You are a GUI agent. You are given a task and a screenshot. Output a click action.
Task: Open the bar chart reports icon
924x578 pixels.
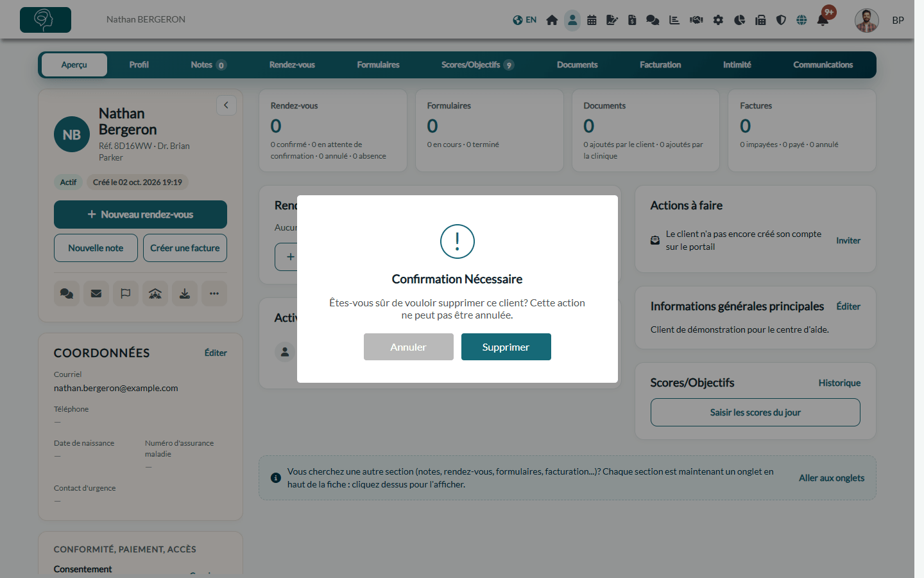point(674,20)
